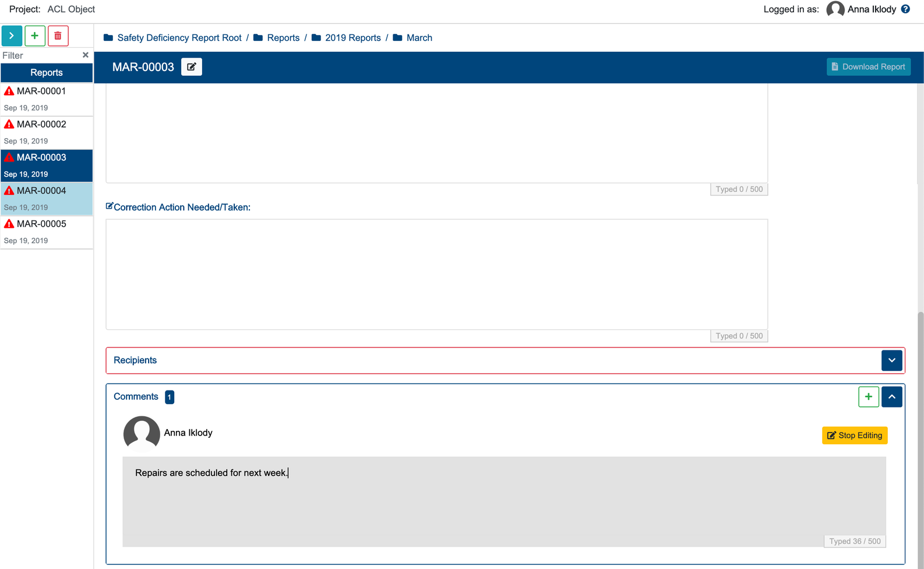
Task: Open the help question mark icon
Action: coord(905,9)
